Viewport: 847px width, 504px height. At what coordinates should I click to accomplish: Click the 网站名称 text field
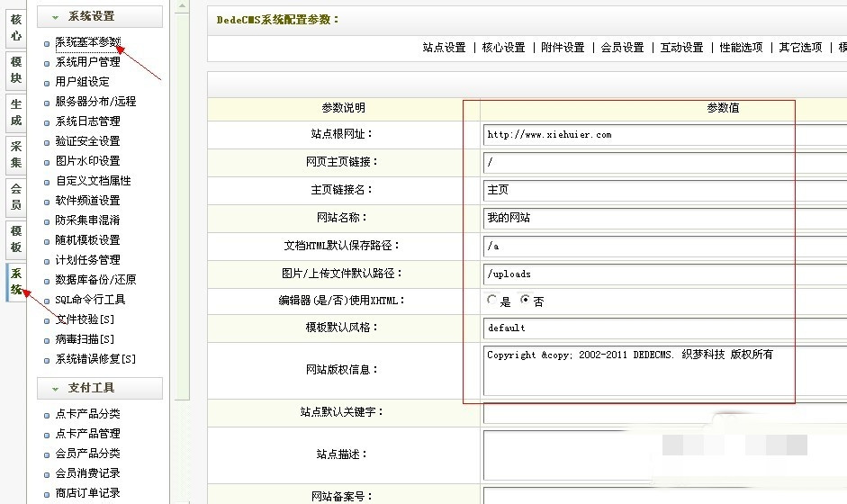[x=664, y=218]
